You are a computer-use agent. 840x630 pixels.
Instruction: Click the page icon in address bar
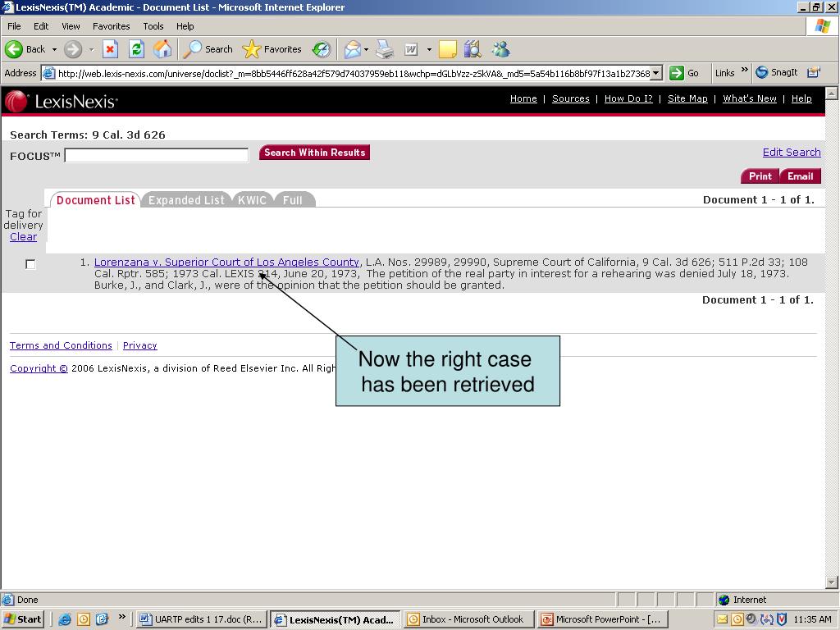point(48,73)
